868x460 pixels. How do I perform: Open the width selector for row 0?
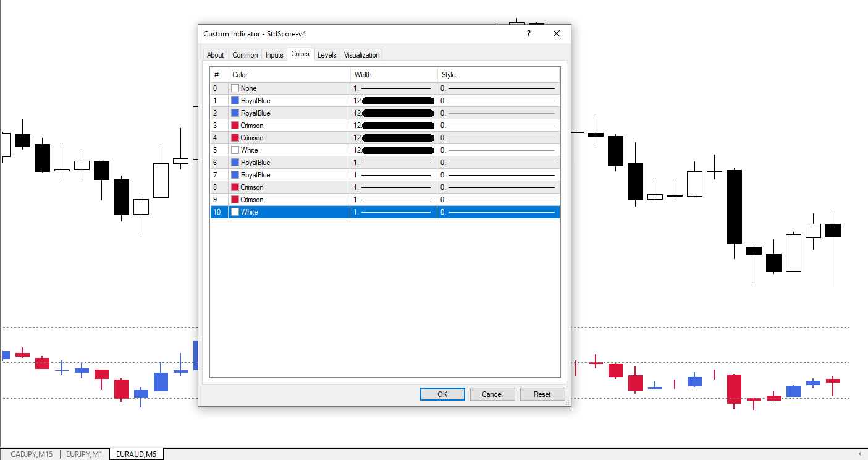click(394, 88)
